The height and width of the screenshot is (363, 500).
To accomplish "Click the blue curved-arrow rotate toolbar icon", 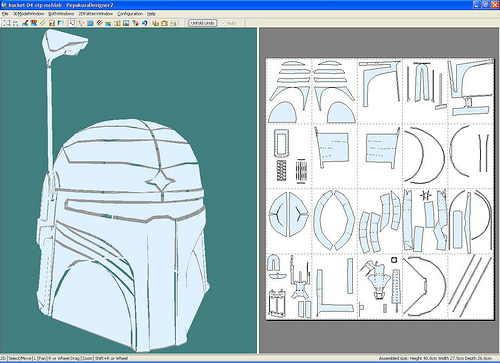I will [144, 23].
